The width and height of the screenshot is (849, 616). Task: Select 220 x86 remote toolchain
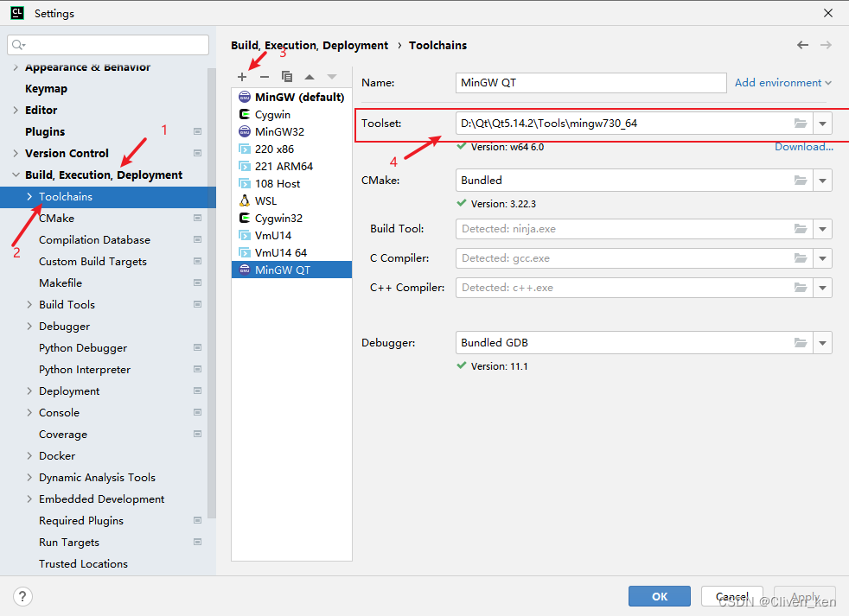click(292, 149)
